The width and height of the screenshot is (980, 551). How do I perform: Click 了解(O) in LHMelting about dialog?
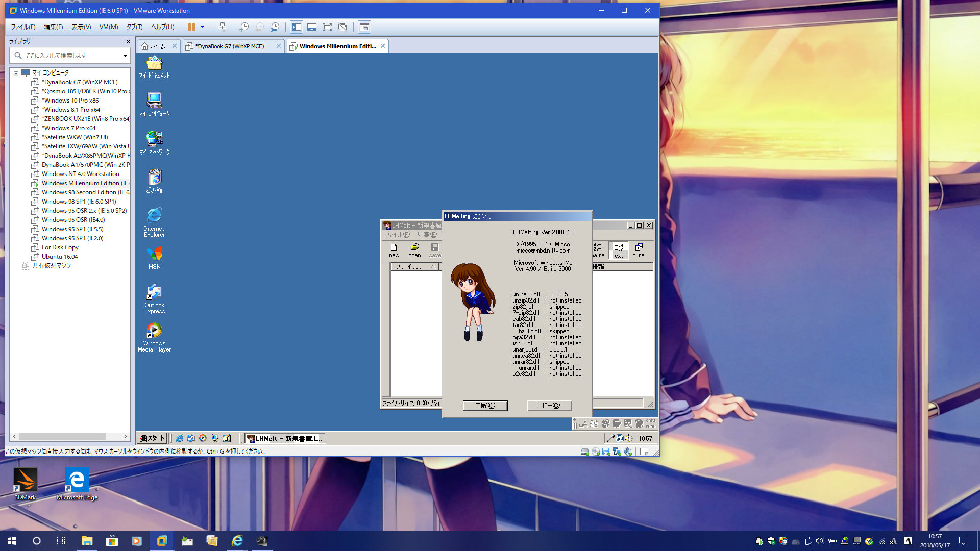pos(485,406)
